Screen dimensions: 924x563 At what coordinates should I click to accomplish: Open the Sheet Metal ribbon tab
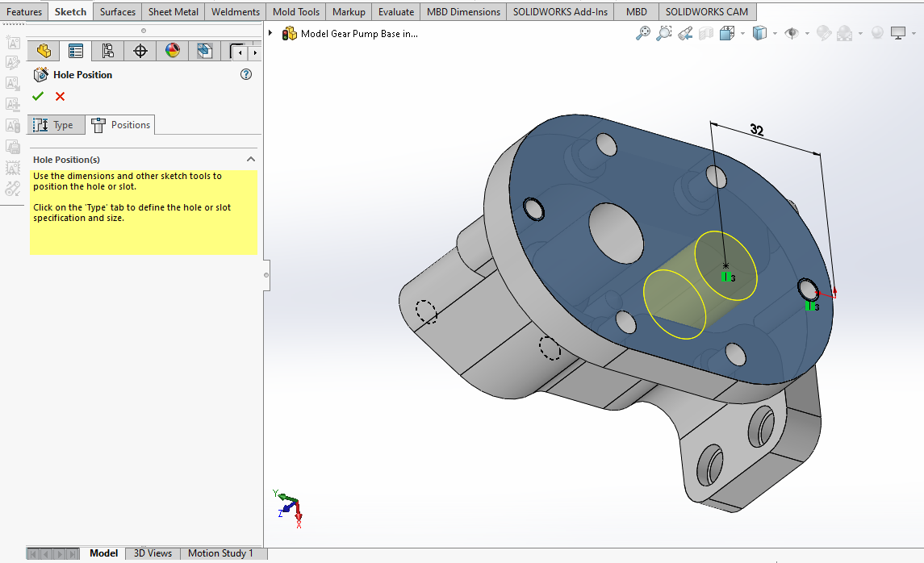pyautogui.click(x=173, y=11)
